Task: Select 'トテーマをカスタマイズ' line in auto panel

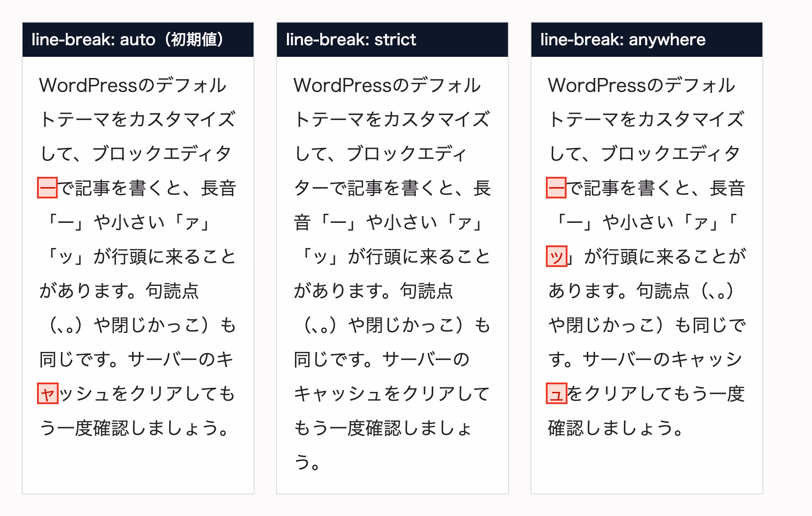Action: pyautogui.click(x=138, y=120)
